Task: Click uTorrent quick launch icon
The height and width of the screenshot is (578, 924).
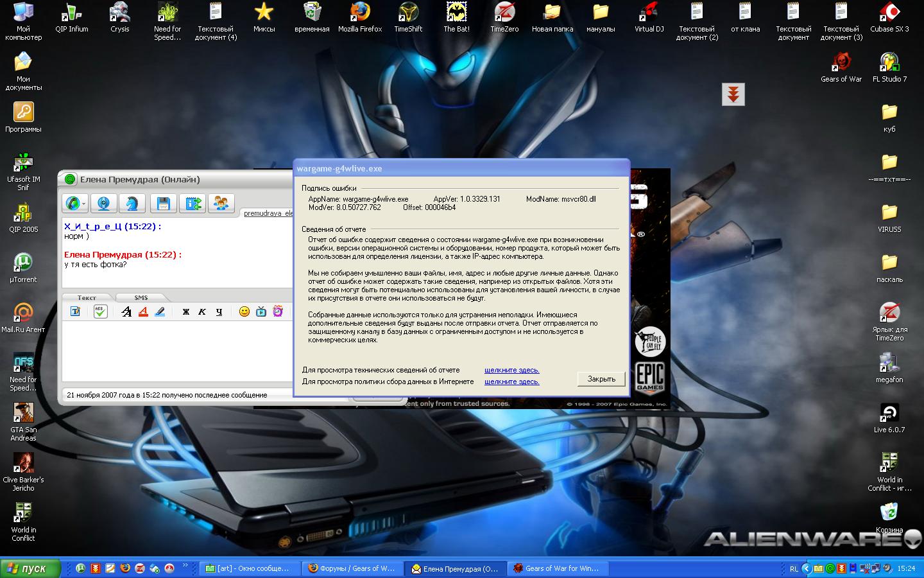Action: point(81,568)
